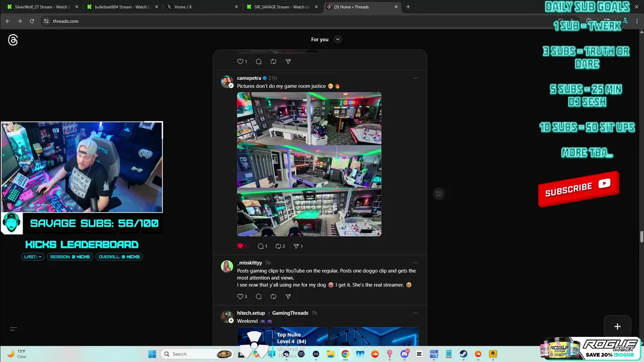Reply to _misskittyy's post
Image resolution: width=644 pixels, height=362 pixels.
point(259,296)
